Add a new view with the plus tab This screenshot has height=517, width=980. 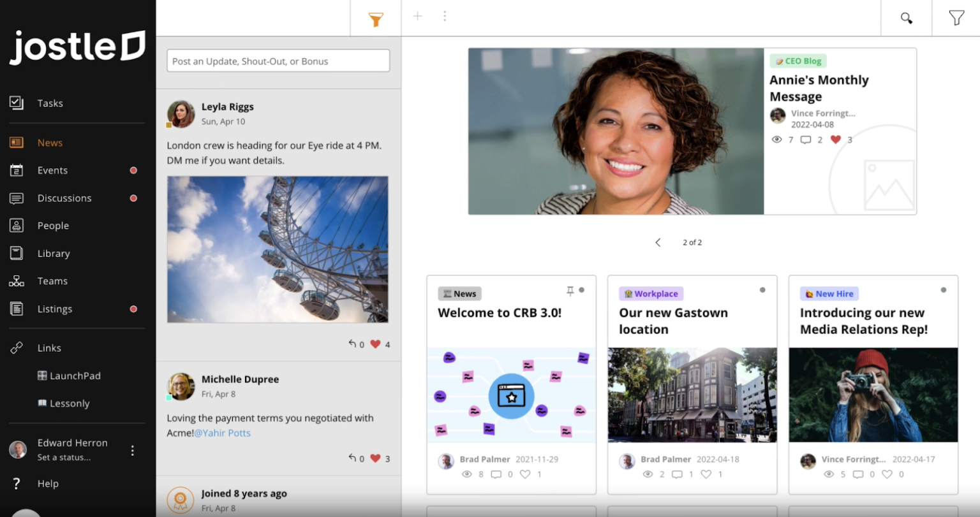click(x=417, y=16)
